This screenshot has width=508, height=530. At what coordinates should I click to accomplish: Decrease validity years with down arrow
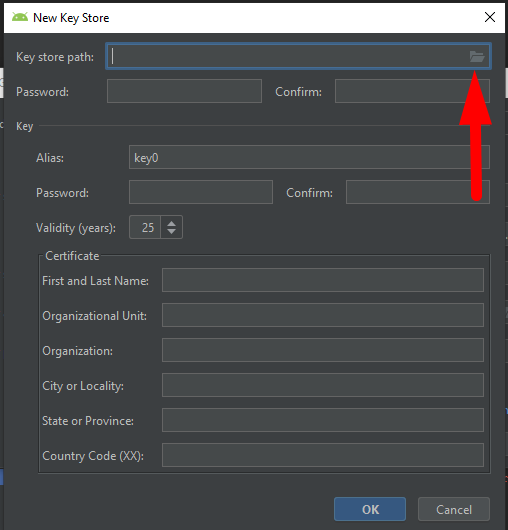click(x=171, y=231)
